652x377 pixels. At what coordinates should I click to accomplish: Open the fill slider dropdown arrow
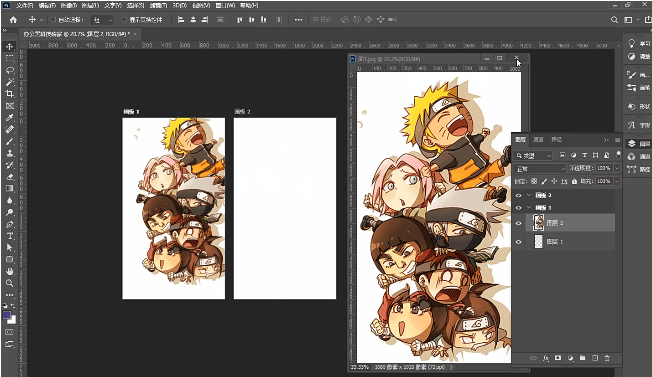click(x=617, y=181)
